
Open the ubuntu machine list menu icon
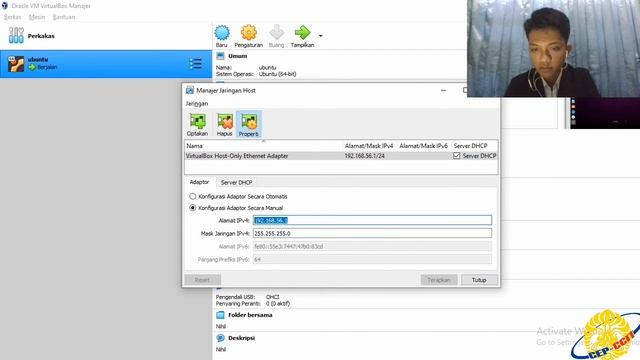[x=196, y=64]
